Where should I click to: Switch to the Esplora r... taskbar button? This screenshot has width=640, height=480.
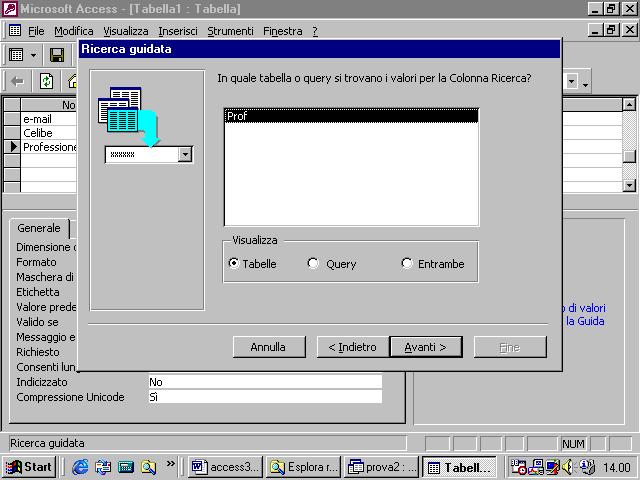point(303,467)
